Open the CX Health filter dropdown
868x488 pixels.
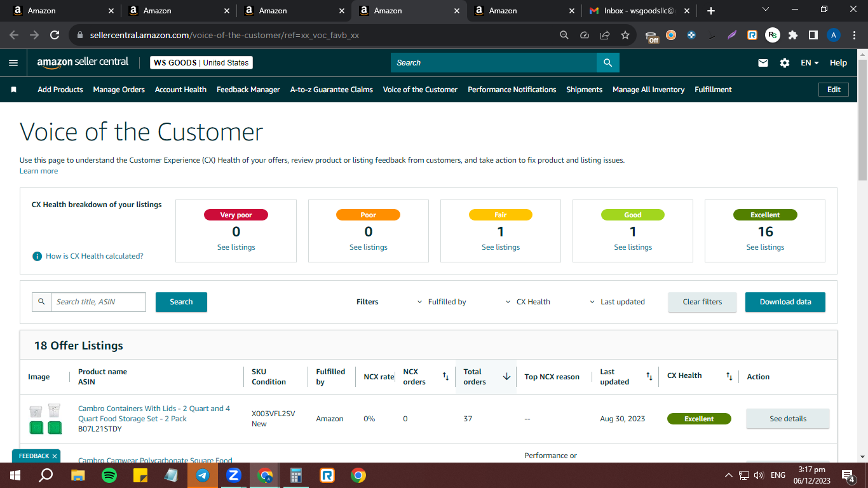point(527,302)
